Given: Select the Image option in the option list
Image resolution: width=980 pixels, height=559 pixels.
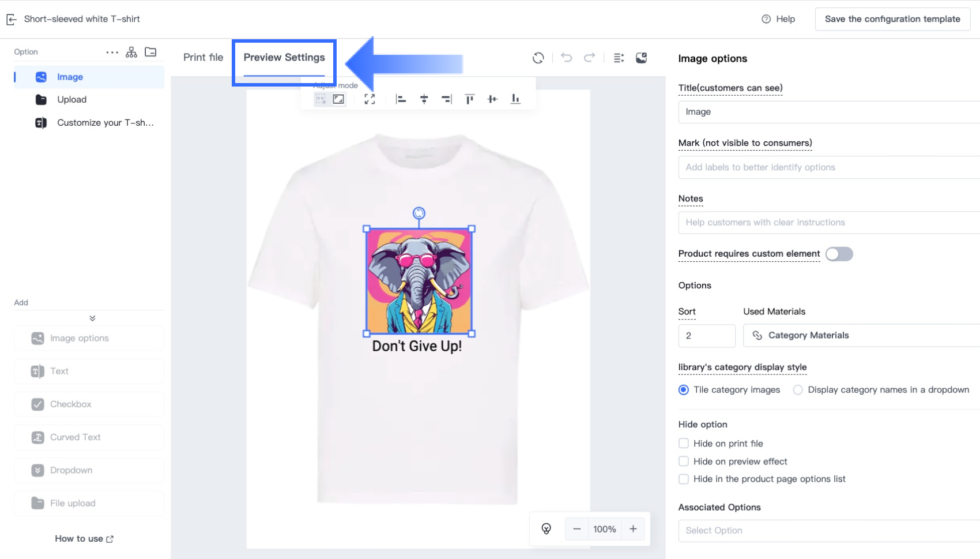Looking at the screenshot, I should tap(89, 77).
